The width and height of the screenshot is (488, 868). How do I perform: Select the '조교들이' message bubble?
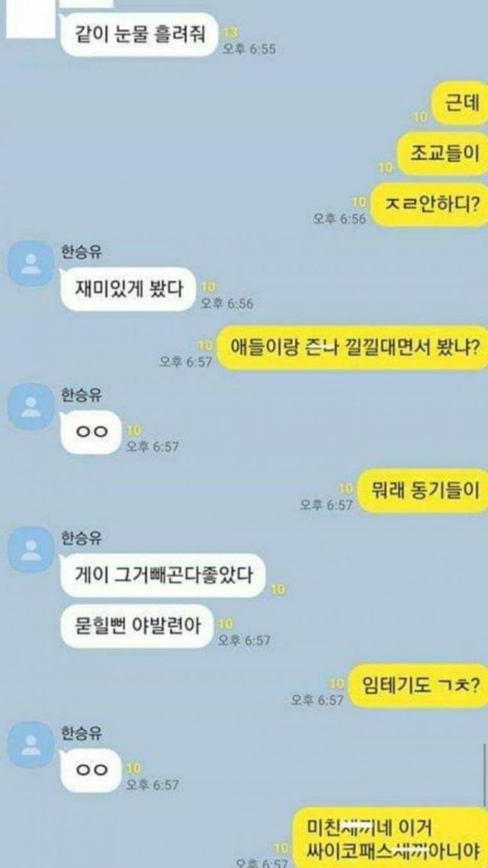[442, 153]
